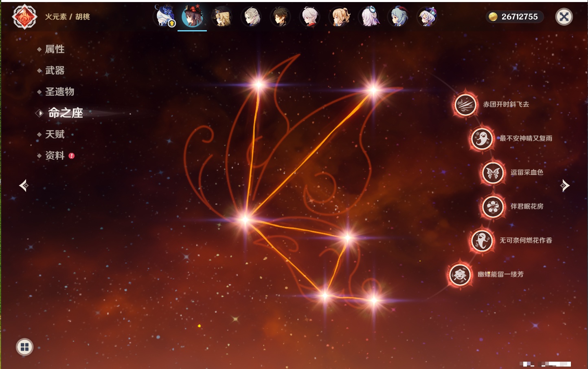The image size is (588, 369).
Task: Open the 属性 attributes menu
Action: [x=55, y=49]
